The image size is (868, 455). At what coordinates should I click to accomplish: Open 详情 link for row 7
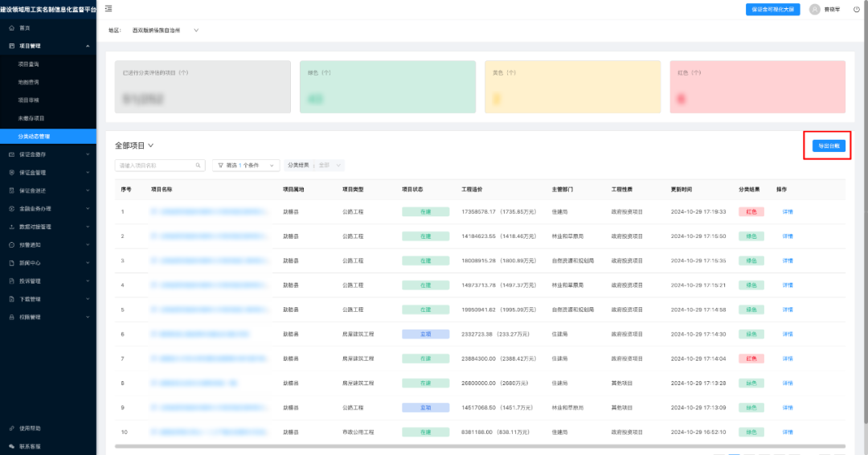[x=787, y=359]
